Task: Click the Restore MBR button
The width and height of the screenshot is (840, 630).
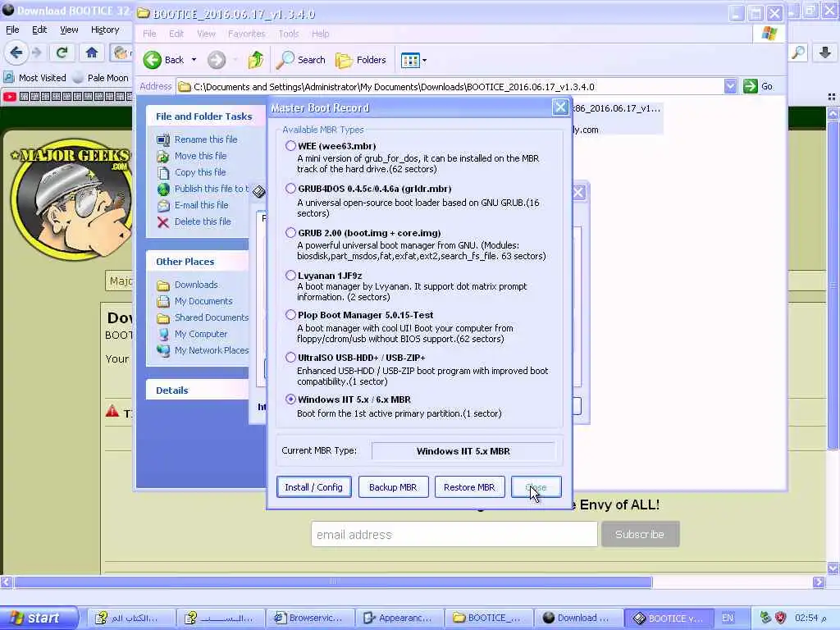Action: [x=469, y=487]
